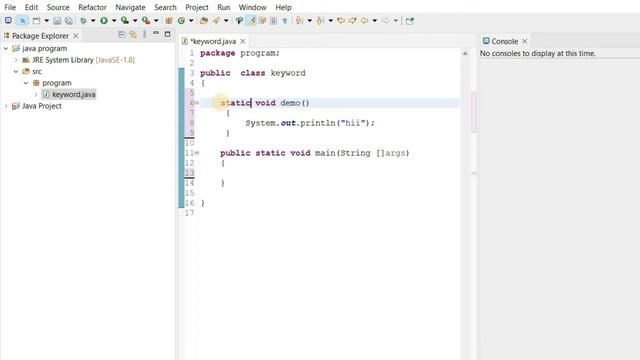The width and height of the screenshot is (640, 360).
Task: Open the File menu
Action: [10, 7]
